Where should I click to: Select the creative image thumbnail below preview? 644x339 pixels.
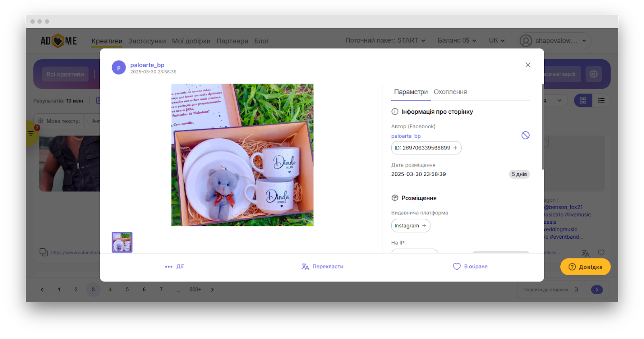[122, 242]
